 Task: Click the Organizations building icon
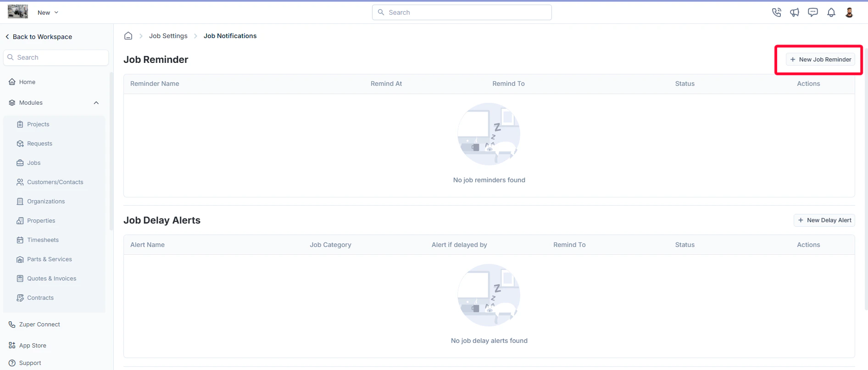pos(20,202)
